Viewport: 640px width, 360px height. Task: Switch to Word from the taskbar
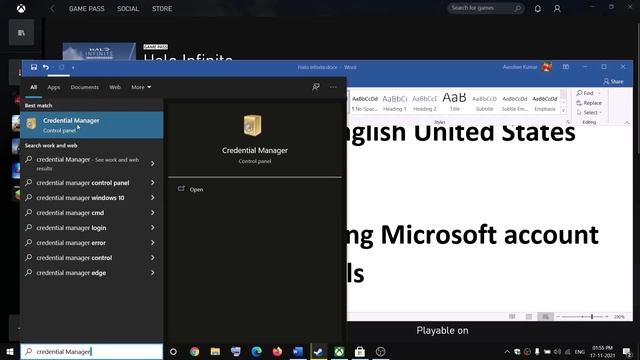point(298,351)
